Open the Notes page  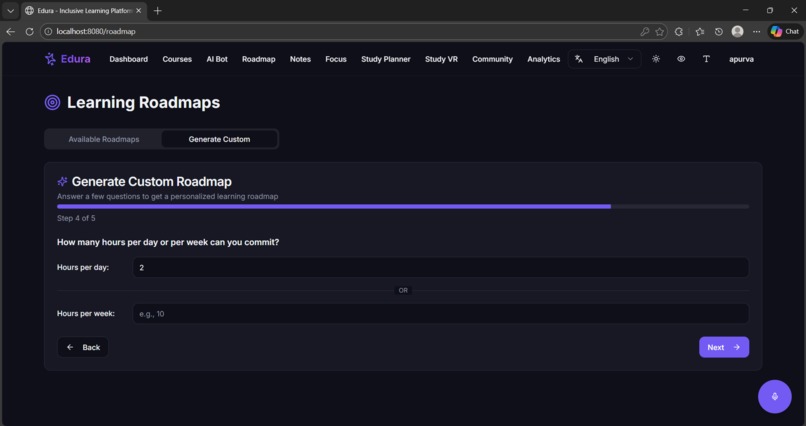(300, 59)
